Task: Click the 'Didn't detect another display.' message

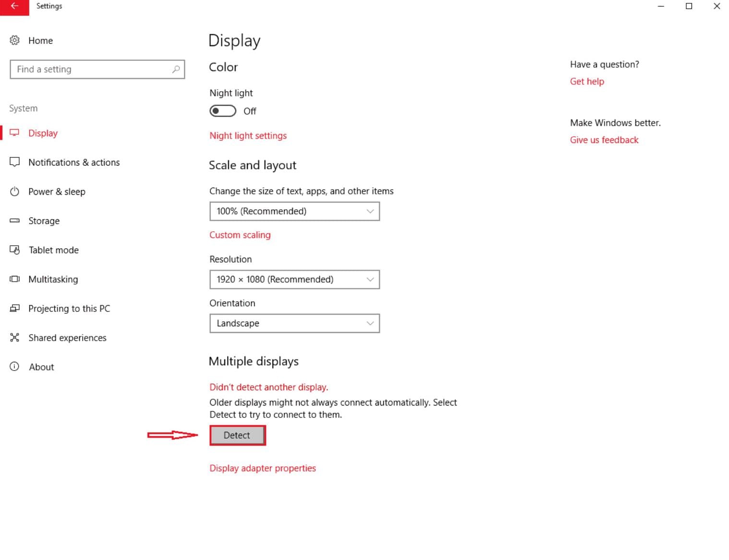Action: [x=269, y=387]
